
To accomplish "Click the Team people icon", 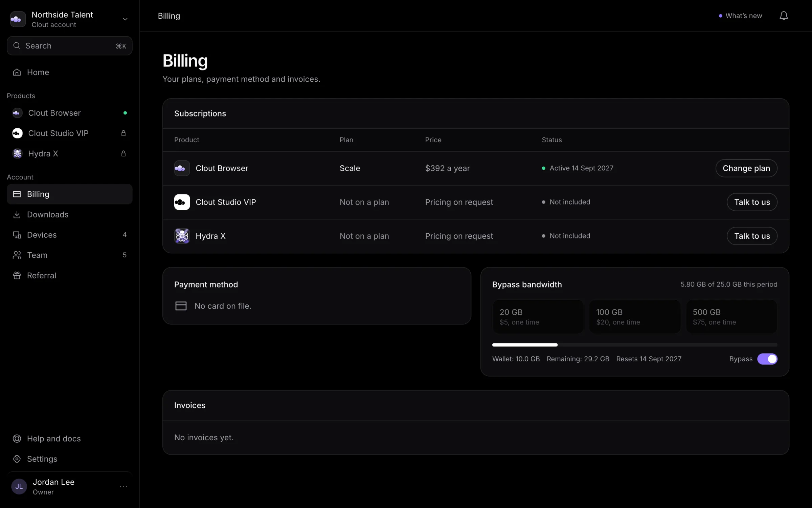I will click(x=17, y=255).
